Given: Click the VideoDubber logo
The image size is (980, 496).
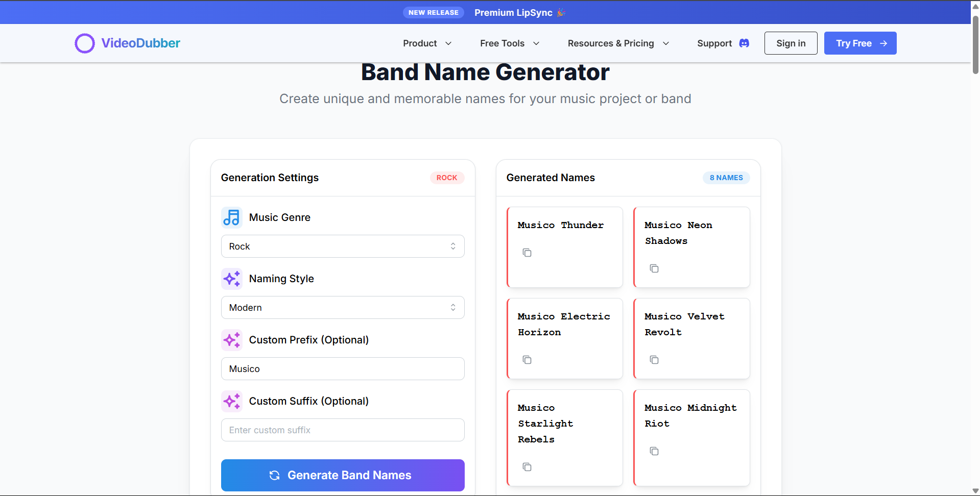Looking at the screenshot, I should [x=127, y=43].
